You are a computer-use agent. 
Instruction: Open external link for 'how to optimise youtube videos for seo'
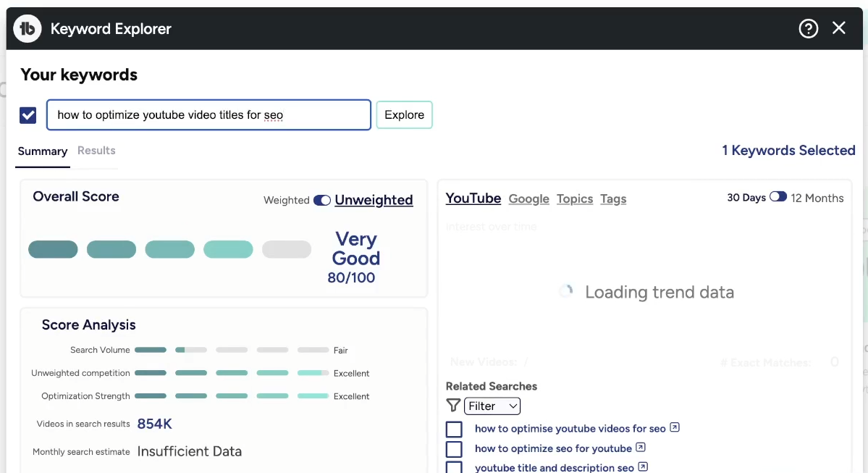coord(674,427)
